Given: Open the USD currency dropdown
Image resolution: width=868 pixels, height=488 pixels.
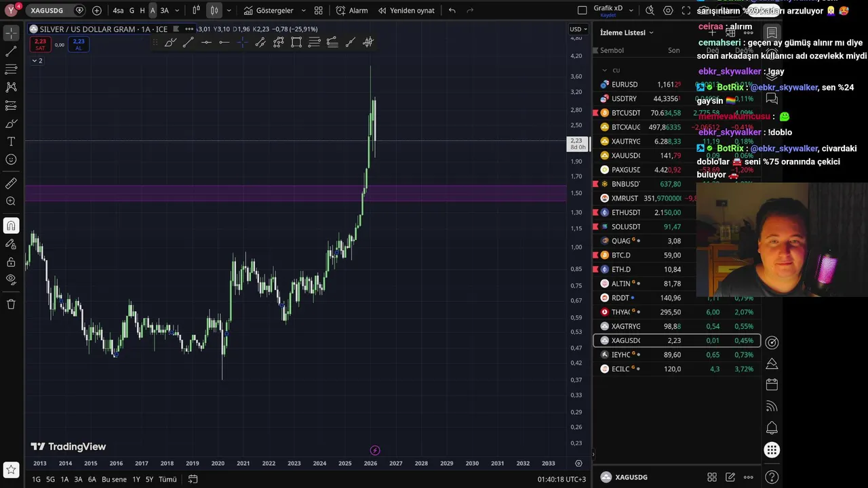Looking at the screenshot, I should [578, 29].
